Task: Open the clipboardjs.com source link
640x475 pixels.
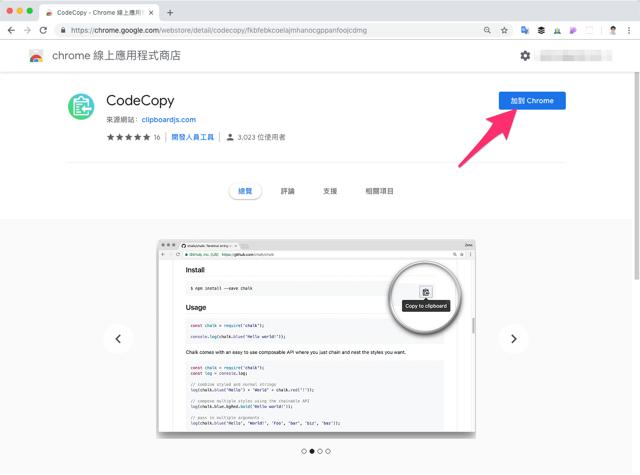Action: [169, 120]
